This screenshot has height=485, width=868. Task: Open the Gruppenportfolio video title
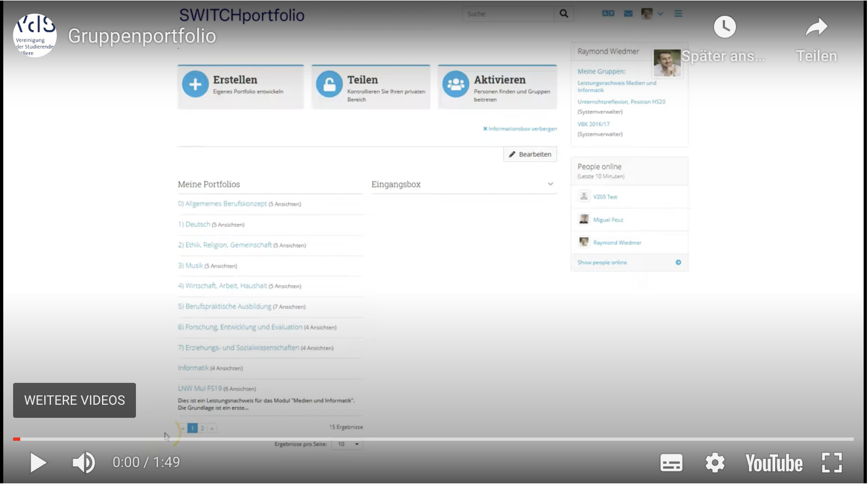(x=142, y=36)
